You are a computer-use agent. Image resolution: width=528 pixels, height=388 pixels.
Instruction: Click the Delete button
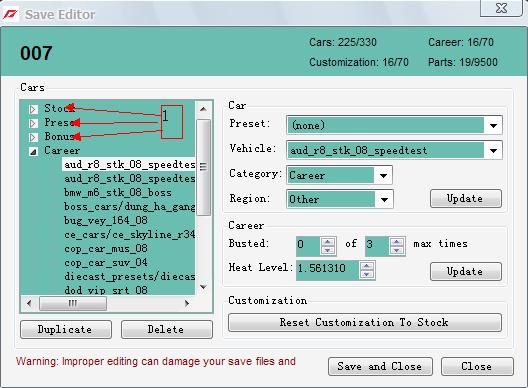pos(167,329)
